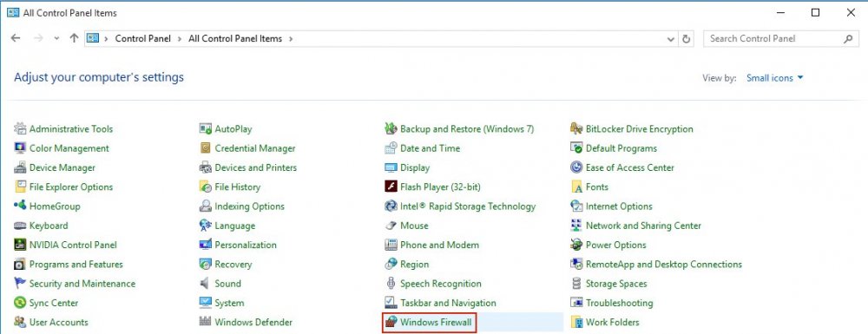Select Control Panel in the breadcrumb

(x=143, y=39)
